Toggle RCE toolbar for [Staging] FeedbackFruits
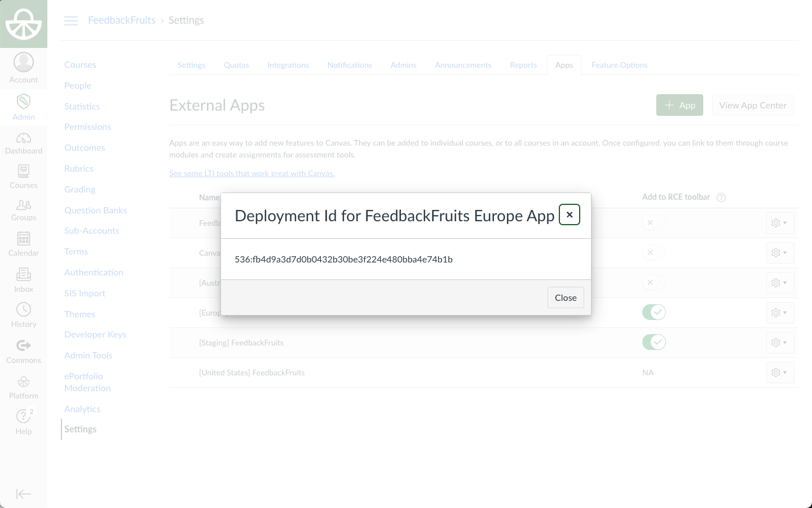Image resolution: width=812 pixels, height=508 pixels. tap(654, 342)
